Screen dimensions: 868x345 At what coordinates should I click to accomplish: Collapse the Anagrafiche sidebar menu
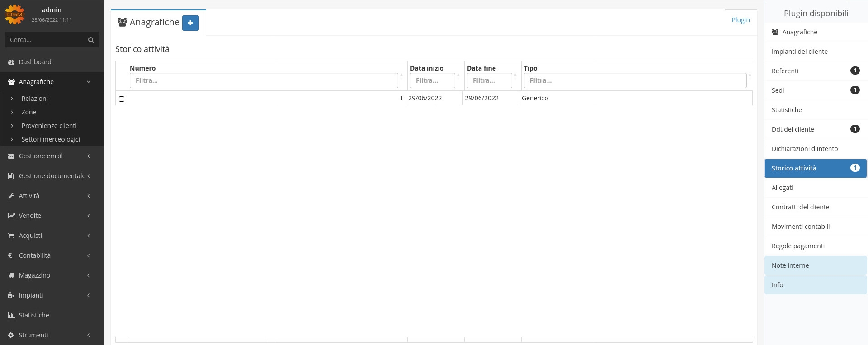(x=89, y=82)
